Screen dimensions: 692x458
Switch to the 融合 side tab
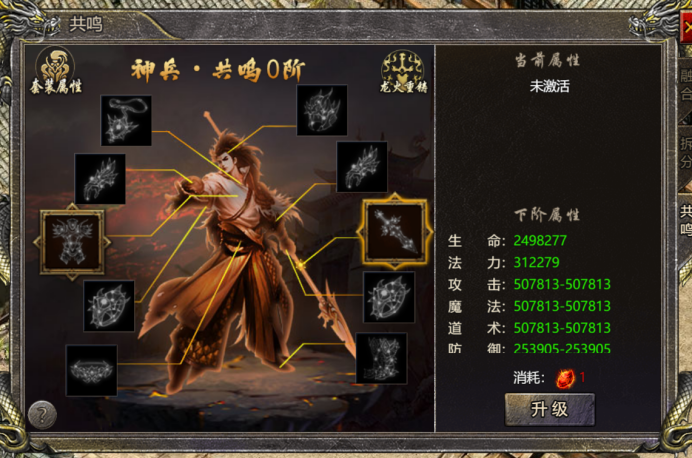coord(685,84)
